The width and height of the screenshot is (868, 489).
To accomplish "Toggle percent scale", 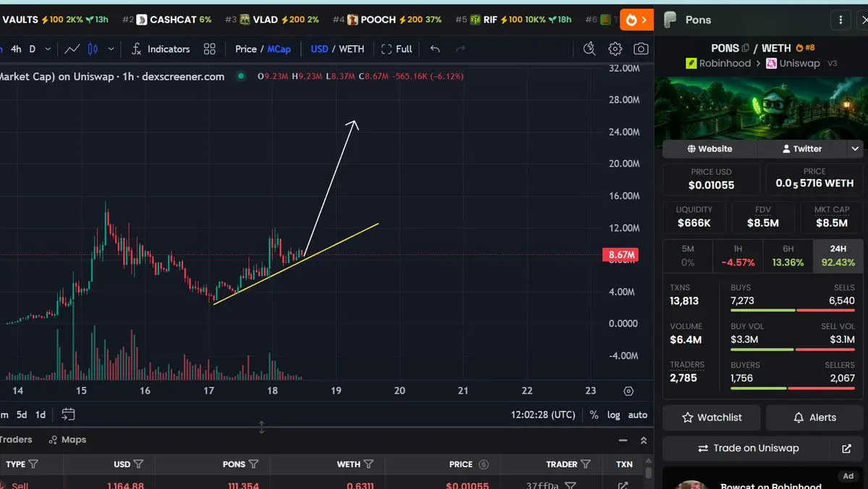I will click(x=594, y=415).
